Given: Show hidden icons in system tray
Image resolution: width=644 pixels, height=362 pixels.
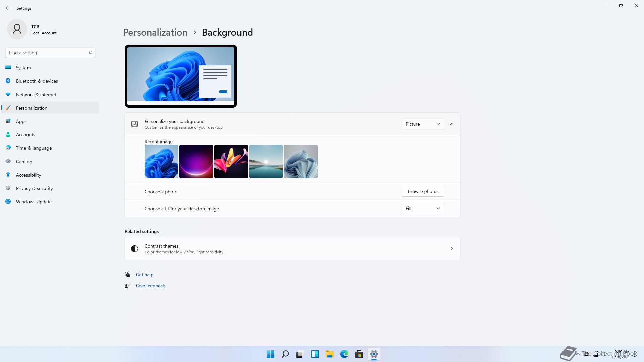Looking at the screenshot, I should 578,354.
